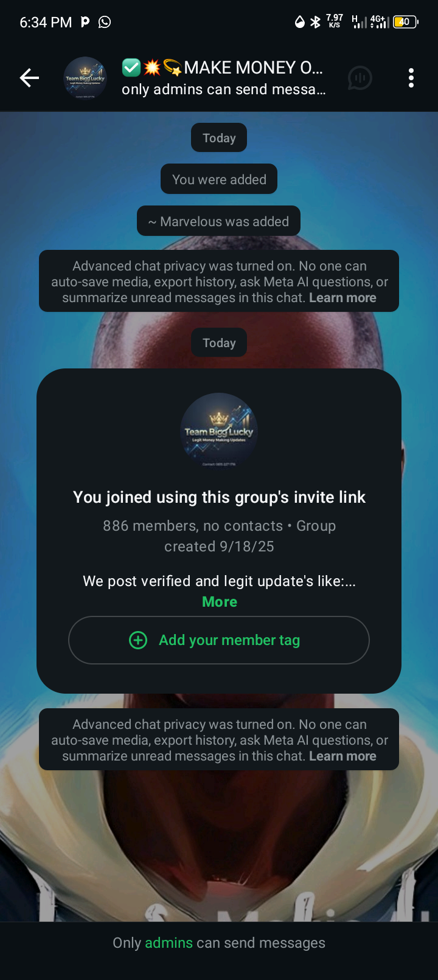Open first Learn more privacy link
The image size is (438, 980).
[x=342, y=298]
